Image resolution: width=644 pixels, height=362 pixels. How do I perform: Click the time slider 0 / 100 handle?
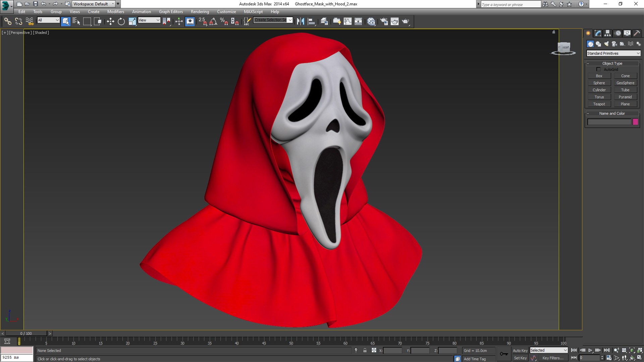(x=26, y=334)
